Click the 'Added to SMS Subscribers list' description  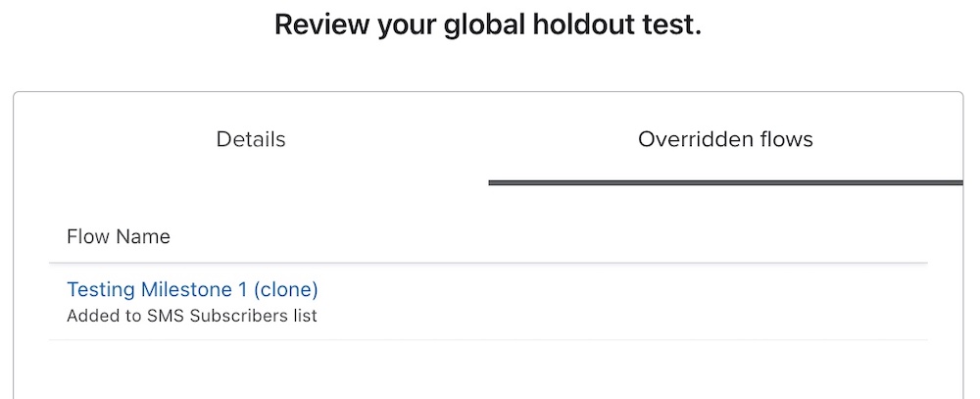(192, 316)
